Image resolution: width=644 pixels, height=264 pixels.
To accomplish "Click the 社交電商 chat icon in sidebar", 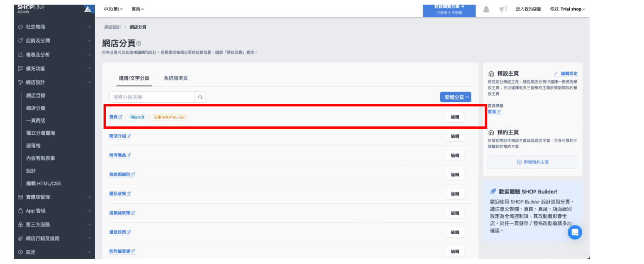I will (20, 27).
